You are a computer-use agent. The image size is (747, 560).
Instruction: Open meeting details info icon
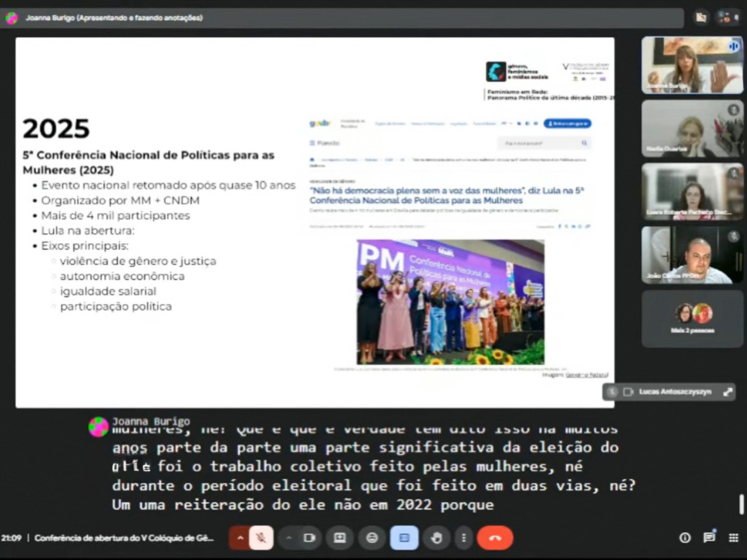coord(685,538)
